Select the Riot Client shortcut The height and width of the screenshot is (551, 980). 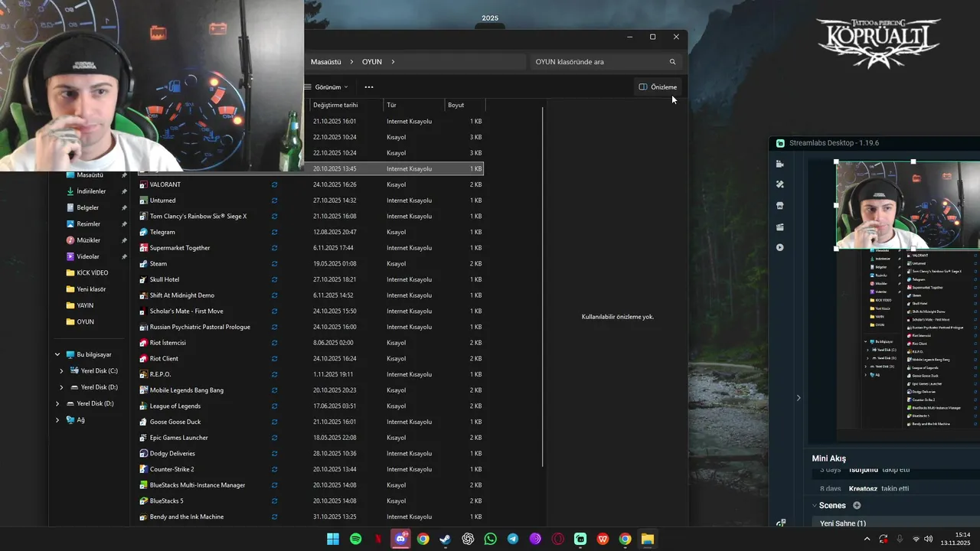point(164,358)
